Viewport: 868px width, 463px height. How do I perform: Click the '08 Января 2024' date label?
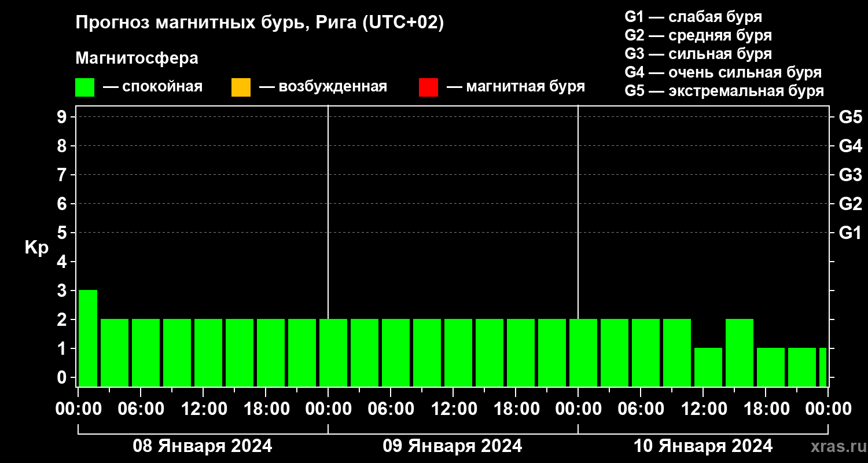(203, 446)
